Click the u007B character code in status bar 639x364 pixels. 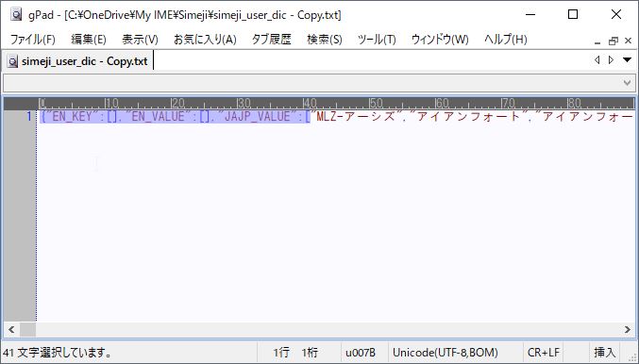coord(361,352)
